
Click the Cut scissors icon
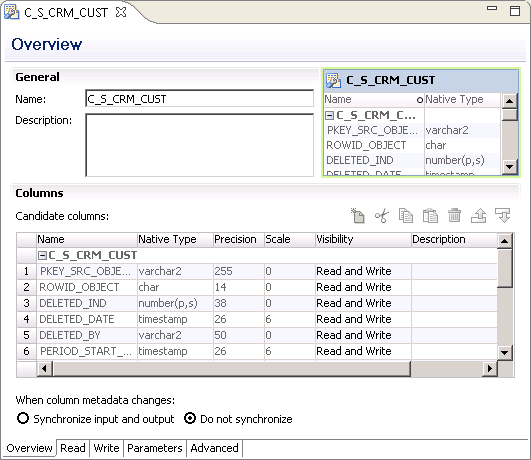(382, 216)
